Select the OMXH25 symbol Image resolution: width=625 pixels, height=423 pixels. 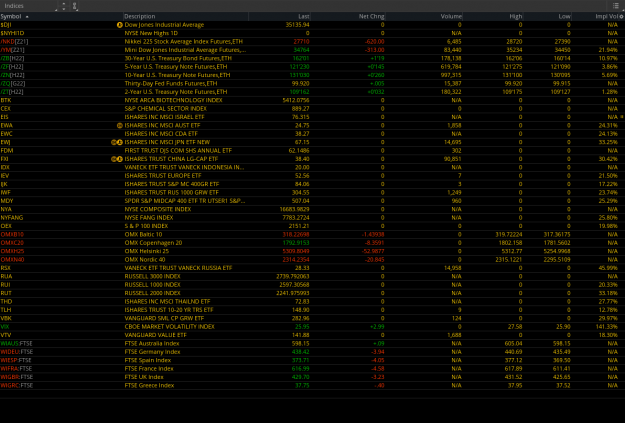point(12,251)
